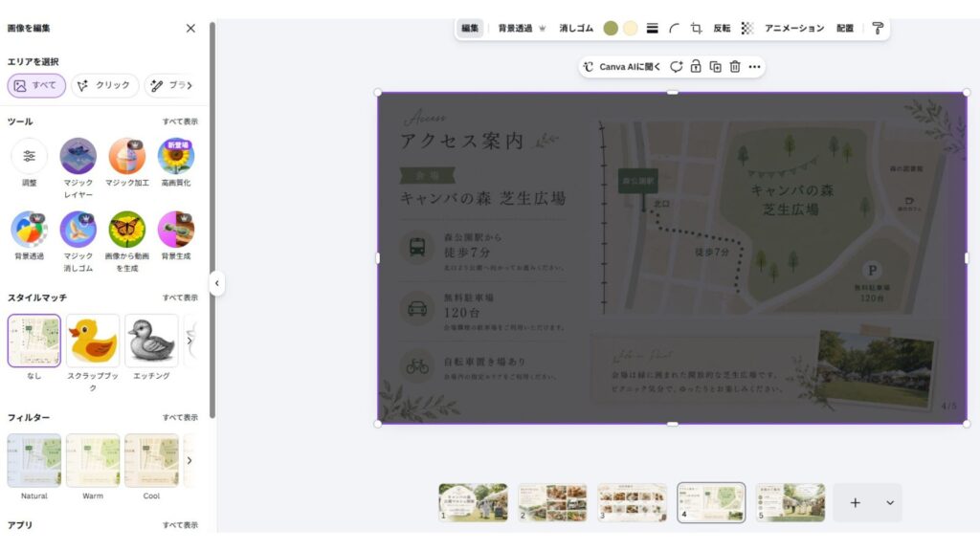
Task: Duplicate the selected element
Action: (716, 67)
